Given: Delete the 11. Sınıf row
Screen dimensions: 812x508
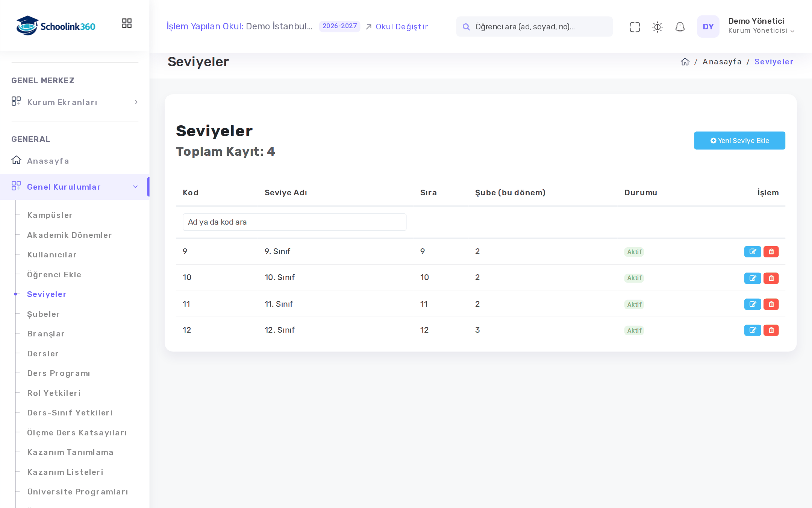Looking at the screenshot, I should point(771,304).
